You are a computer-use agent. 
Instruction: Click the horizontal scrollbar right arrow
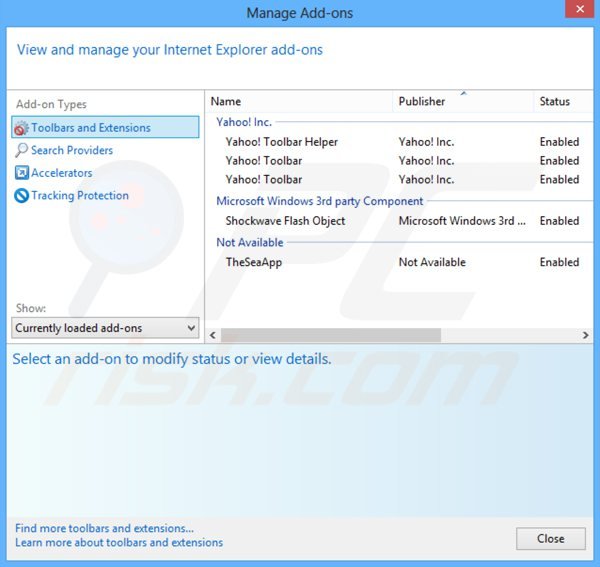(x=585, y=336)
